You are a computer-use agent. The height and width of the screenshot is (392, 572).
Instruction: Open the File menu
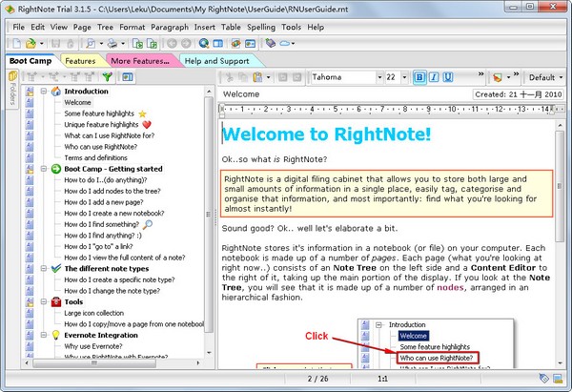click(18, 27)
